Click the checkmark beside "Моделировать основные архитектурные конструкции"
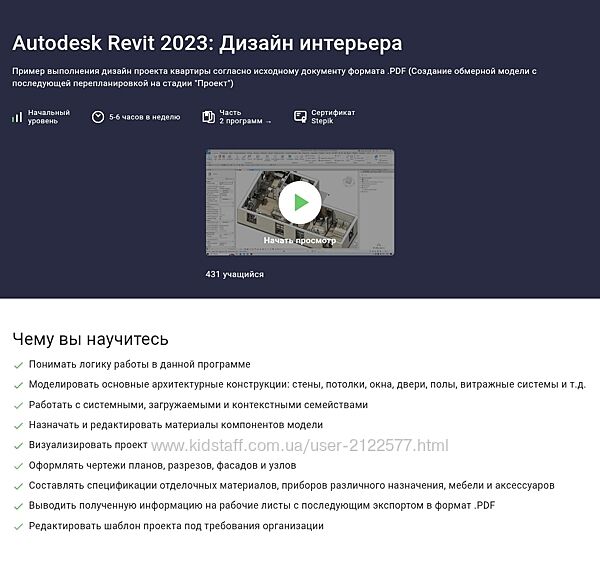Viewport: 600px width, 562px height. [18, 385]
